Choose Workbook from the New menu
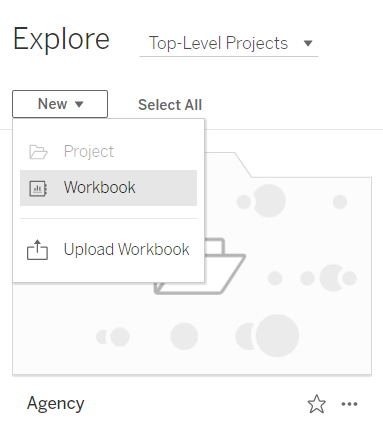This screenshot has width=383, height=436. (x=108, y=188)
